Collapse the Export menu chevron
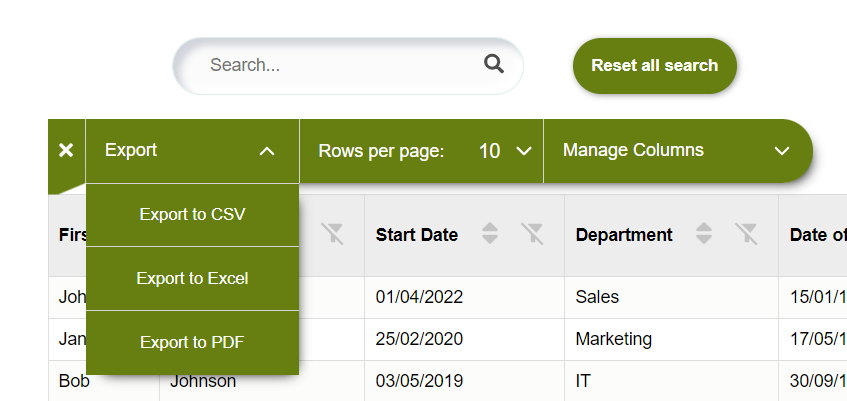This screenshot has width=847, height=401. (267, 151)
